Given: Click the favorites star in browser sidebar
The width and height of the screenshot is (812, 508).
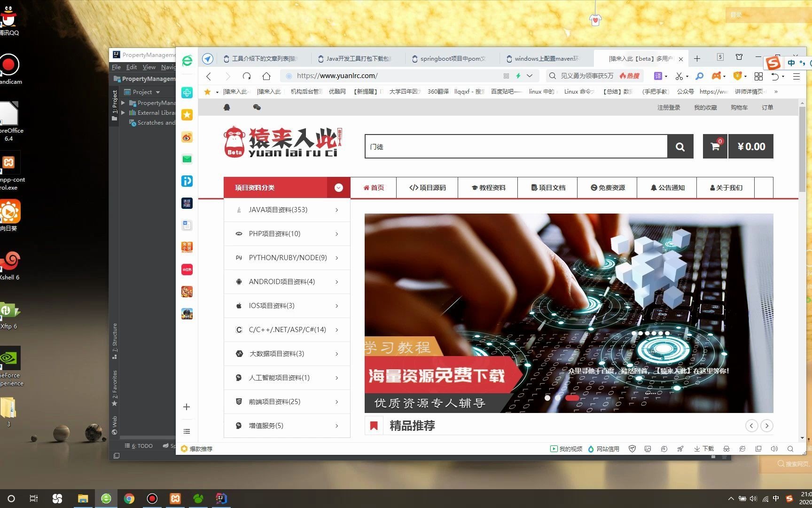Looking at the screenshot, I should 187,114.
